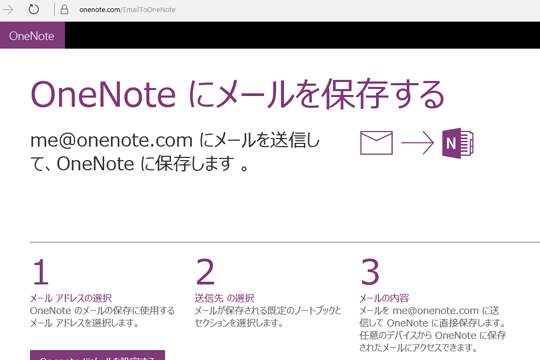Click the large step number 1
The image size is (540, 360).
41,272
